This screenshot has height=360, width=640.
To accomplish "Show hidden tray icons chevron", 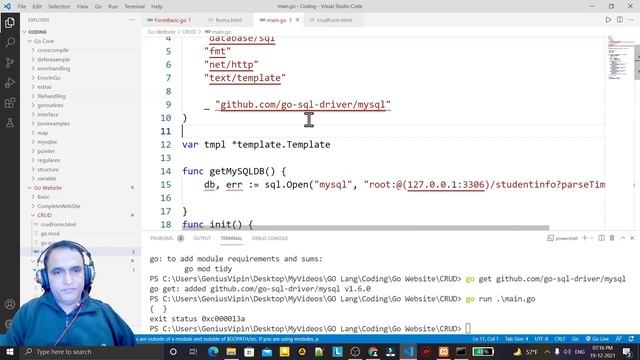I will click(547, 351).
